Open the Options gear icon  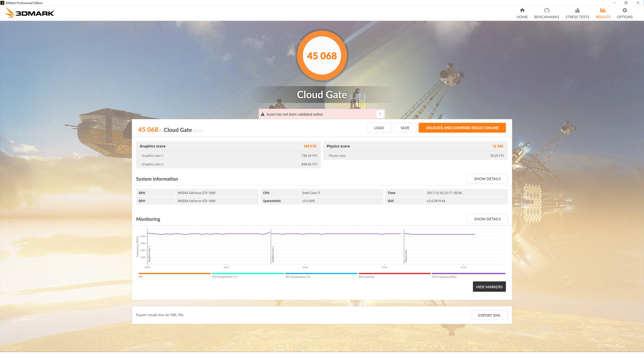point(624,10)
